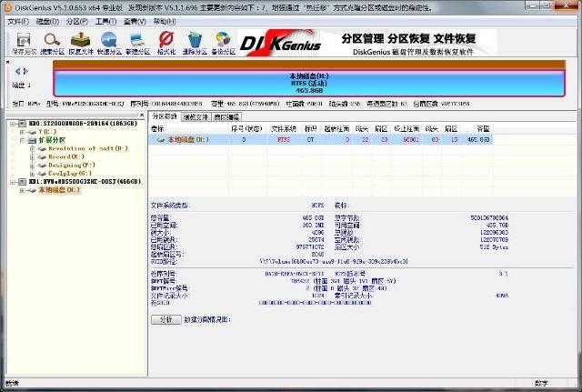Open the 搜索分区 search partition tool

click(x=53, y=40)
